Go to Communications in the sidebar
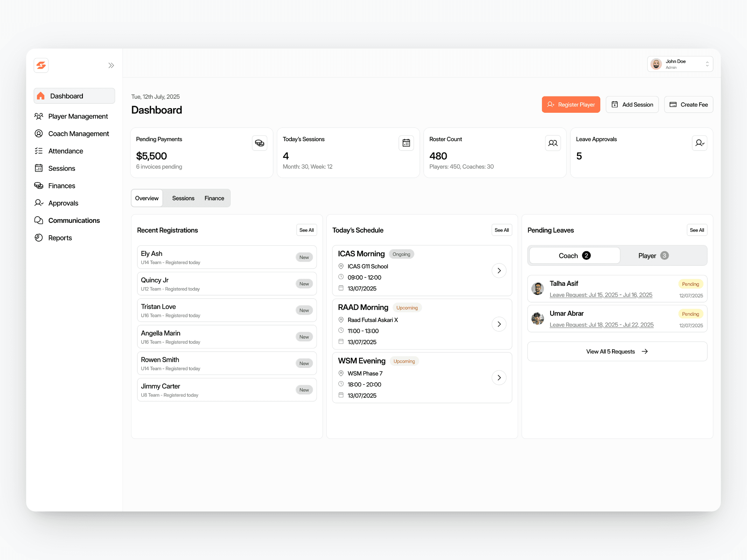Screen dimensions: 747x560 coord(74,220)
